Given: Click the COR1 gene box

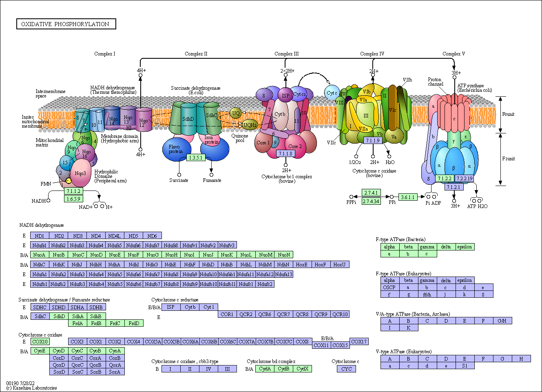Looking at the screenshot, I should coord(227,314).
